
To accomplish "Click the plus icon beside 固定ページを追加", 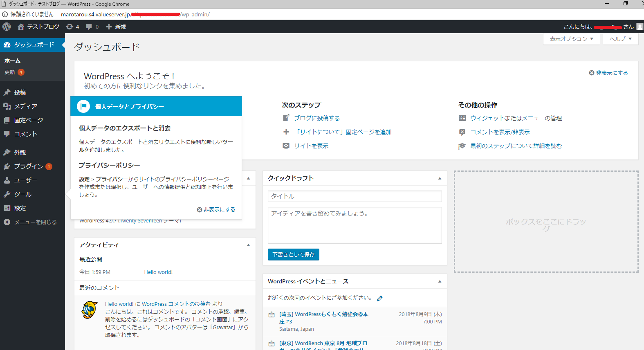I will point(286,132).
